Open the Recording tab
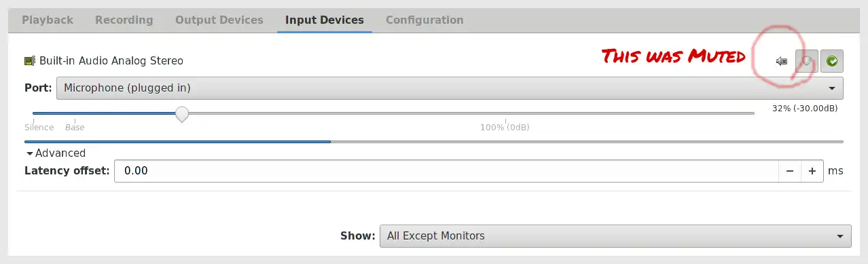 124,20
